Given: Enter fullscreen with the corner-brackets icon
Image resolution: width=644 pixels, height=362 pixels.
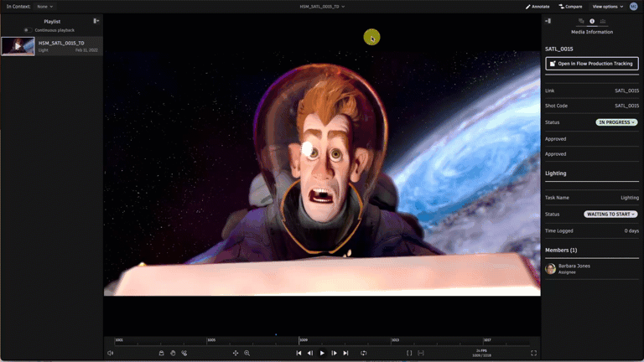Looking at the screenshot, I should tap(533, 353).
